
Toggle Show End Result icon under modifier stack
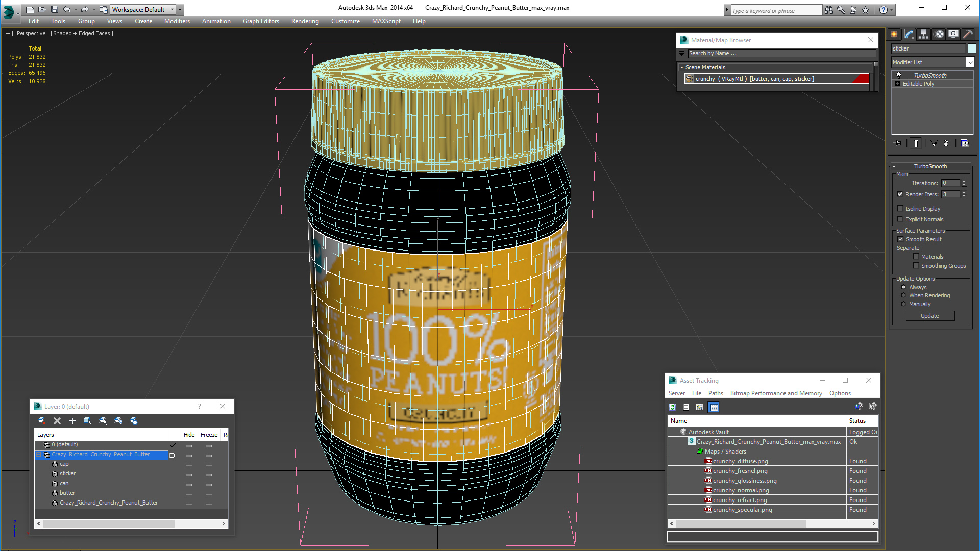(x=916, y=143)
